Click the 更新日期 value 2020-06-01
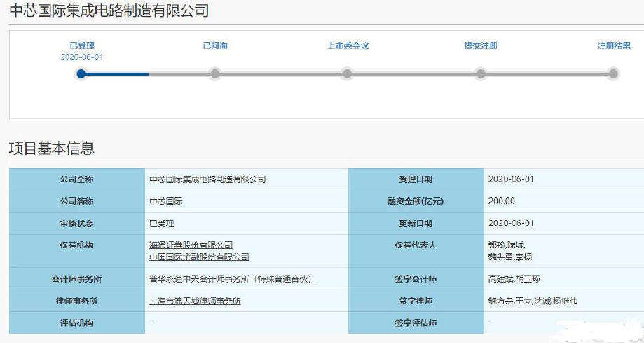Image resolution: width=644 pixels, height=343 pixels. (x=511, y=223)
